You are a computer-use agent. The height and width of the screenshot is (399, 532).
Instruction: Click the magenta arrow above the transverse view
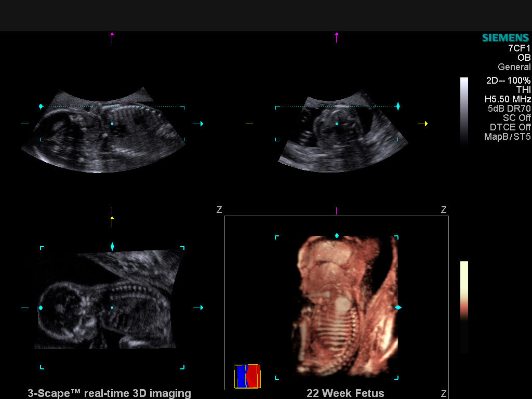pyautogui.click(x=337, y=37)
